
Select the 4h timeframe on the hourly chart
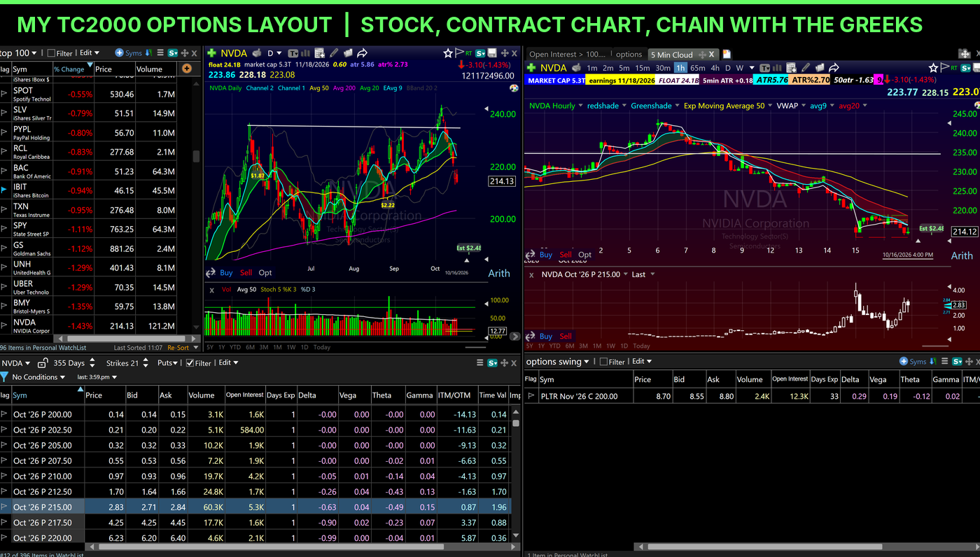[x=715, y=68]
